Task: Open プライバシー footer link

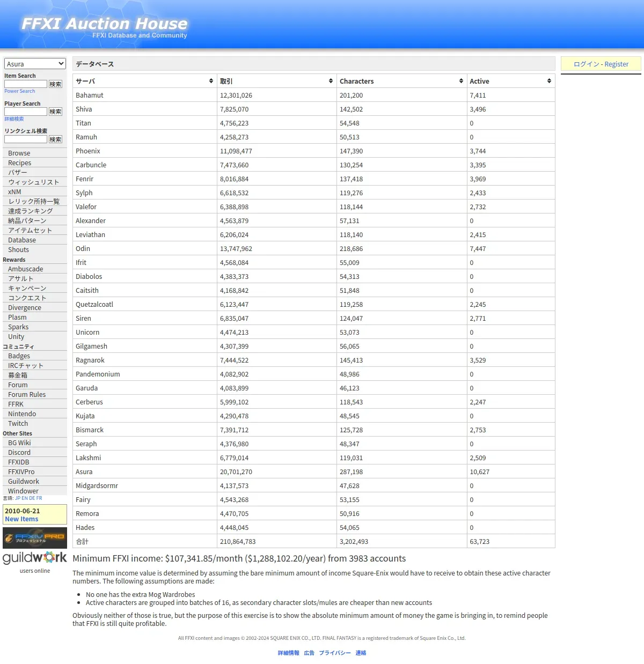Action: pos(335,653)
